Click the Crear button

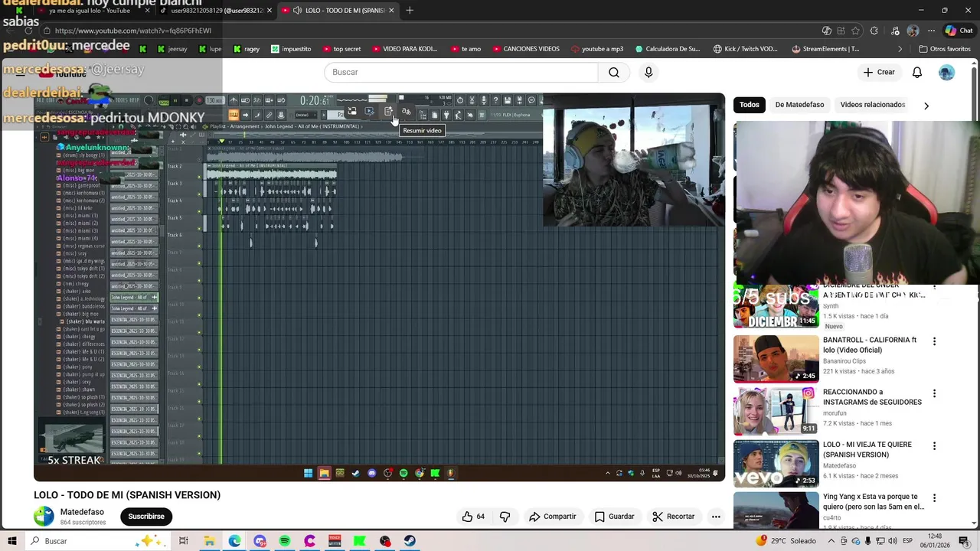878,72
